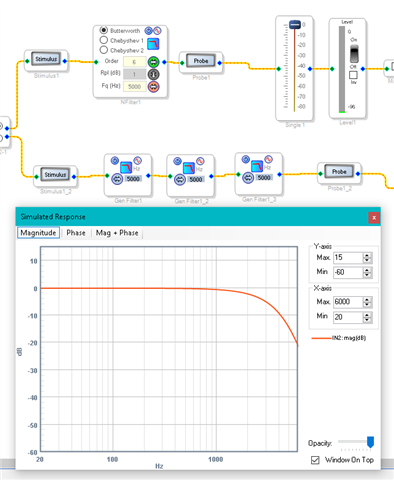Click the Y-axis Max value field
The height and width of the screenshot is (480, 394).
click(348, 258)
